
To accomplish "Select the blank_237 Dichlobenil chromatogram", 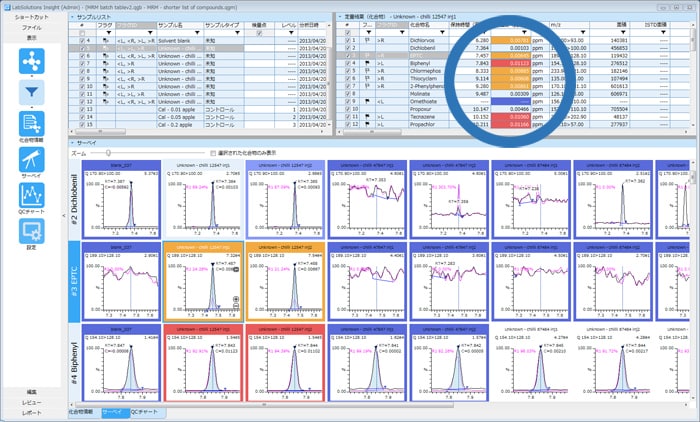I will coord(121,199).
